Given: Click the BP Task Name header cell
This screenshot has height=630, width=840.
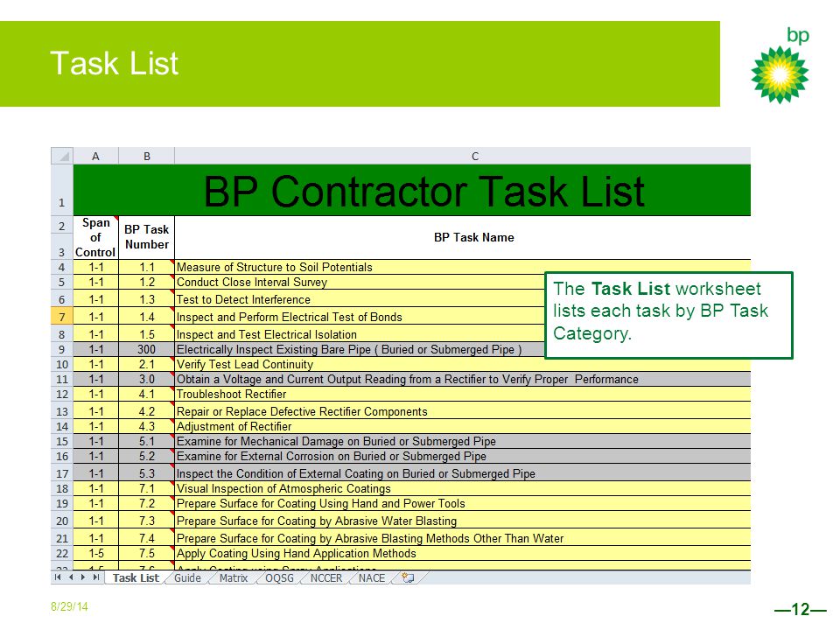Looking at the screenshot, I should coord(463,237).
